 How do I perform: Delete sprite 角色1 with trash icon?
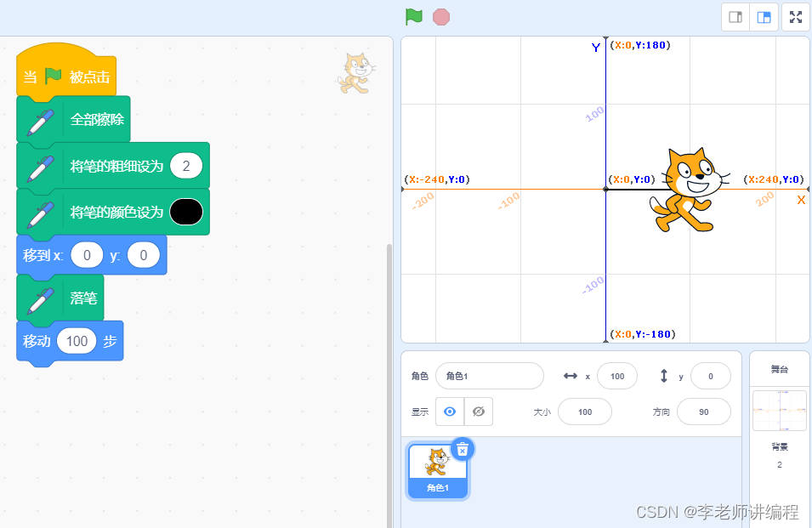[x=463, y=449]
